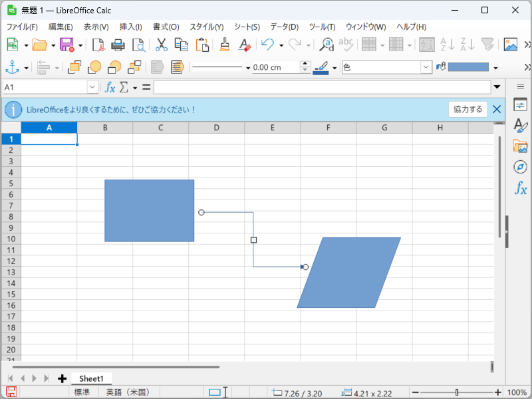Click the formula equals sign
The height and width of the screenshot is (399, 532).
pyautogui.click(x=146, y=88)
